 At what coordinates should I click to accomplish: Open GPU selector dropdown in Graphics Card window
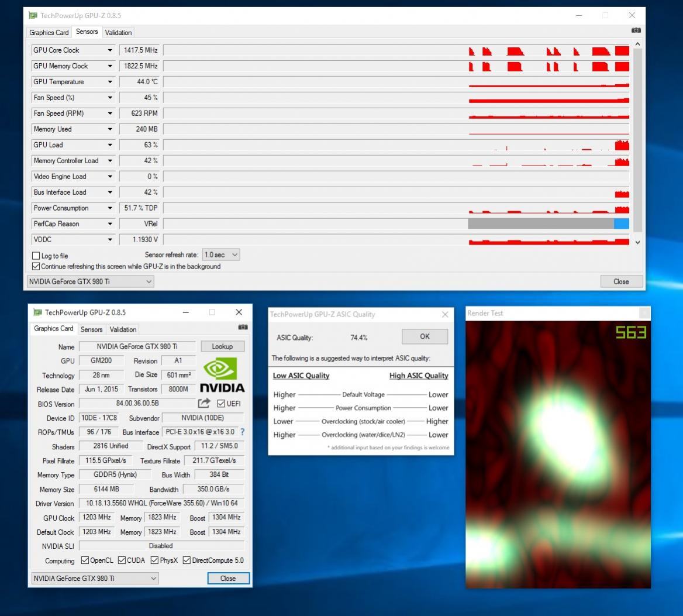tap(95, 578)
